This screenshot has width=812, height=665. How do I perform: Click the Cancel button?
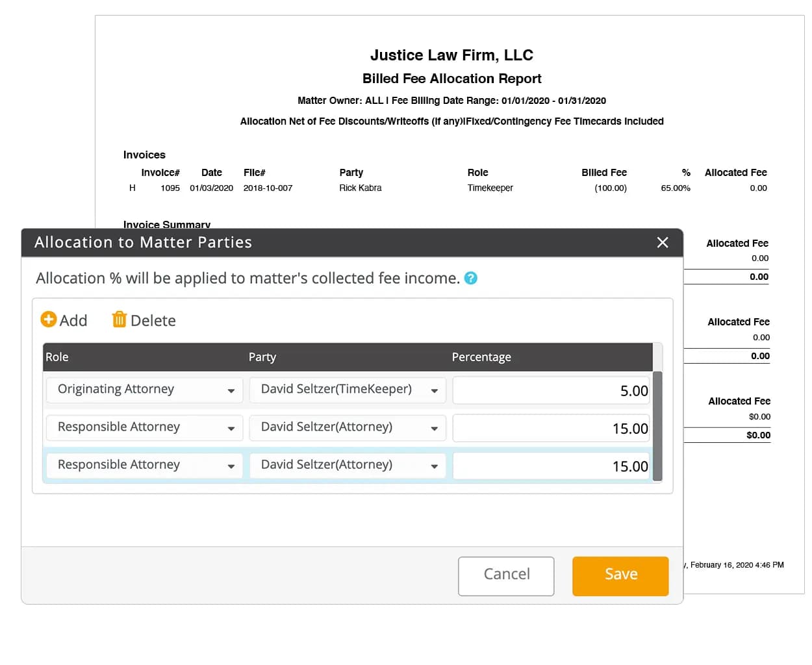(506, 576)
